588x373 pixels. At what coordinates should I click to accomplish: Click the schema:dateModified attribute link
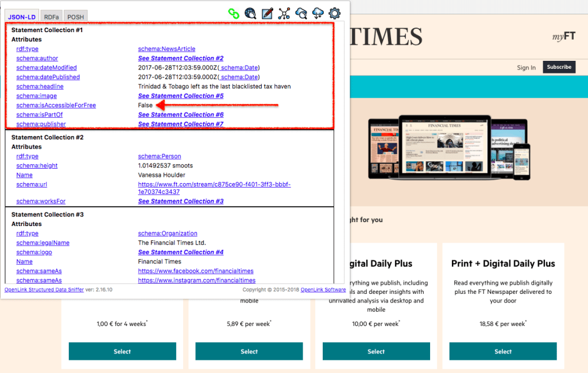coord(47,68)
